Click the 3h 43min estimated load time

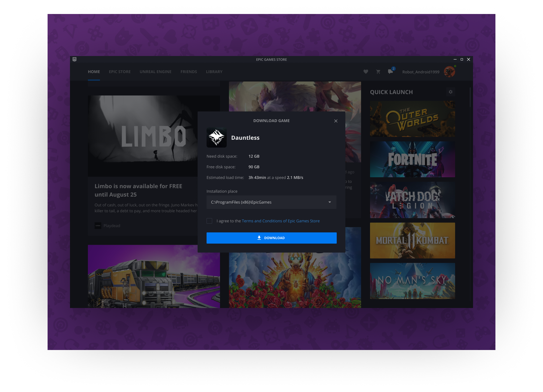tap(257, 178)
